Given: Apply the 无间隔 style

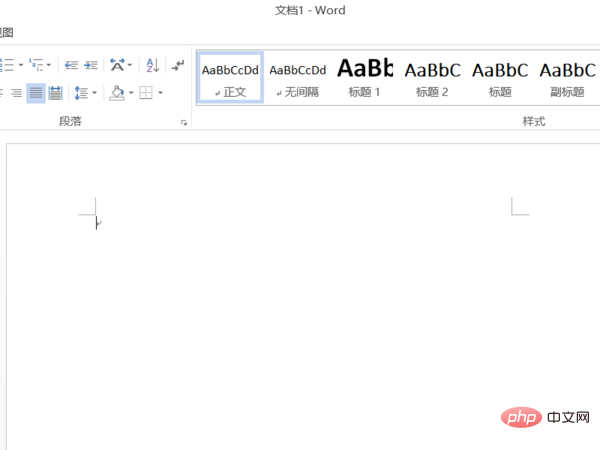Looking at the screenshot, I should (297, 77).
